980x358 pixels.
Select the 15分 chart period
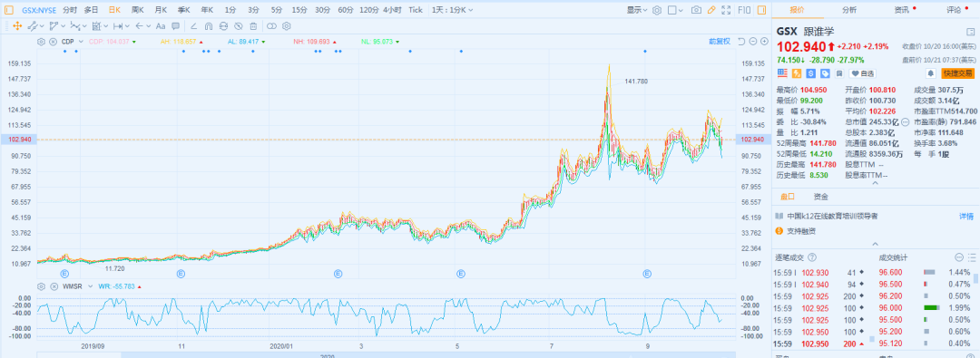299,10
